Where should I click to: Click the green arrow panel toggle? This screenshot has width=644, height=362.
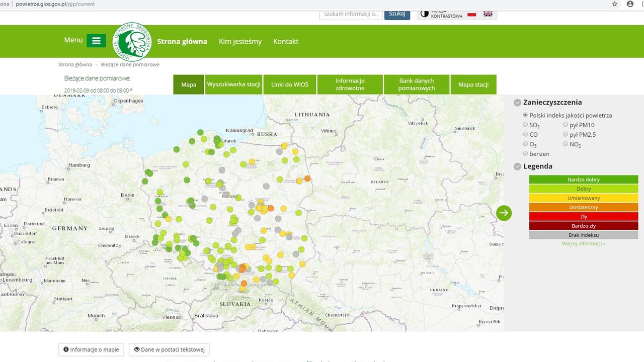504,213
